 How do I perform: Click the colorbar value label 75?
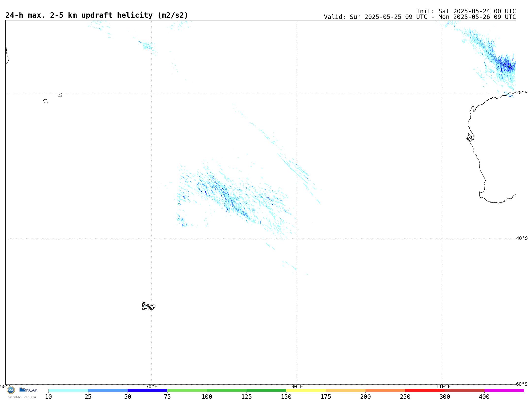pos(167,397)
